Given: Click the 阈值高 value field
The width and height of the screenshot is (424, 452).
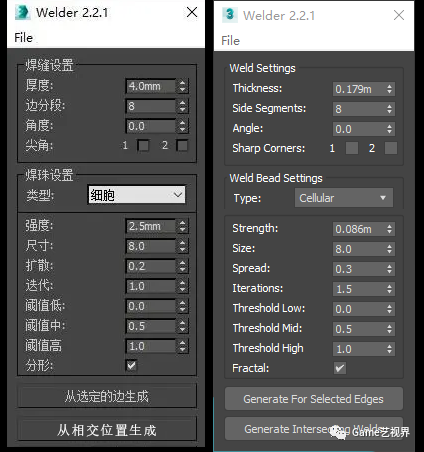Looking at the screenshot, I should (151, 346).
